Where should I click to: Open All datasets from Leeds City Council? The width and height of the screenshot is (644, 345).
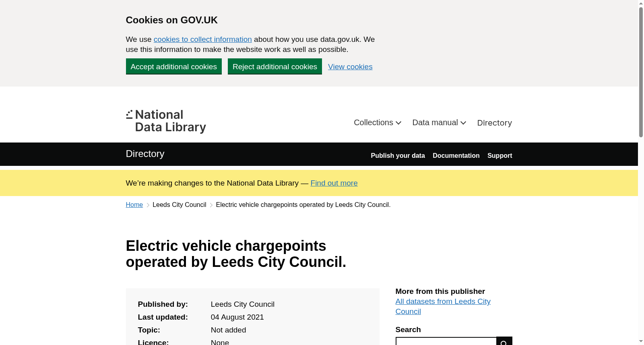443,306
